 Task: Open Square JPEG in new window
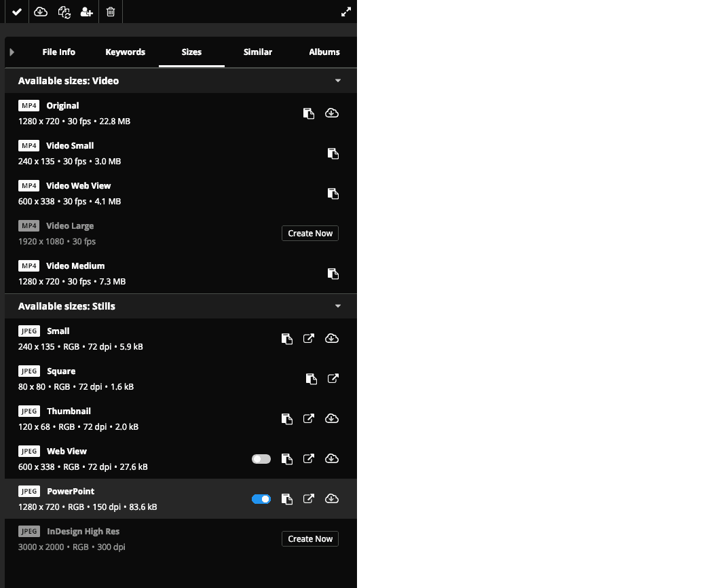coord(333,378)
